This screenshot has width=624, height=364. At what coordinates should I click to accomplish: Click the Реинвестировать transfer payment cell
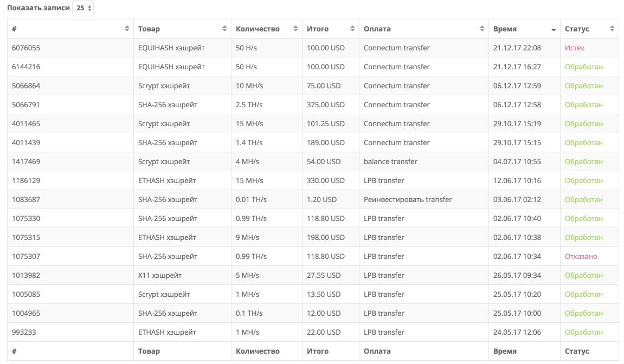coord(408,199)
